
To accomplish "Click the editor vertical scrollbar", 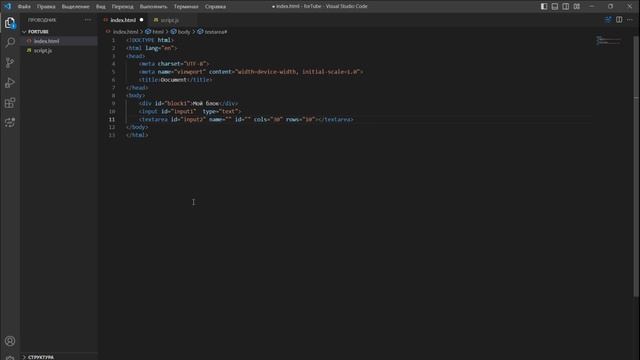I will pyautogui.click(x=636, y=167).
